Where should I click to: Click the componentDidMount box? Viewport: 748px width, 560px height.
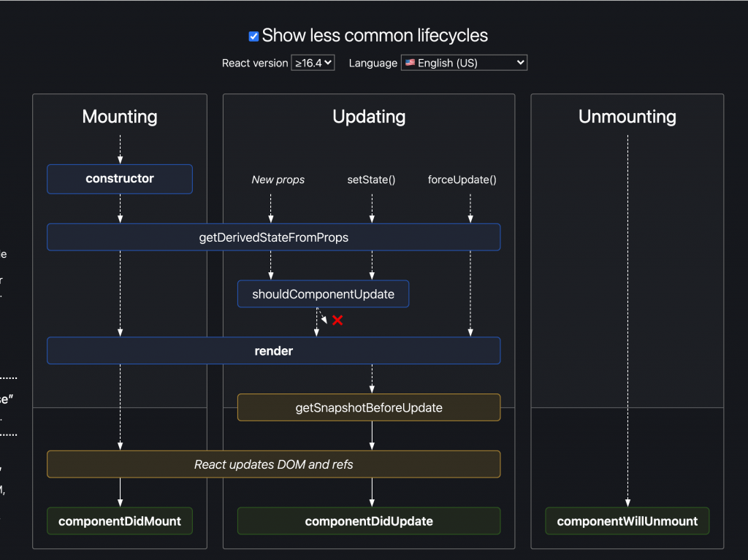coord(120,521)
